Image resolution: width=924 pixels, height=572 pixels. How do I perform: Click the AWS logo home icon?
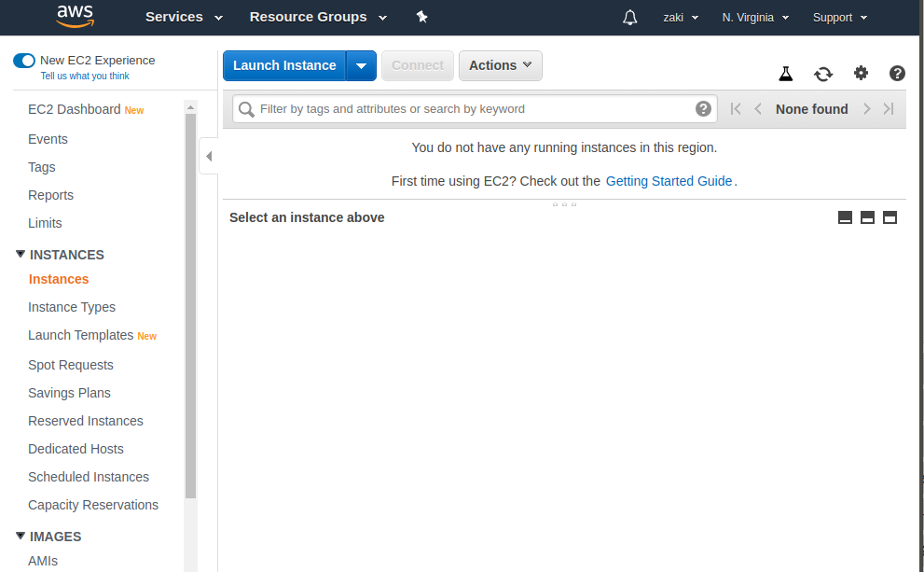coord(75,17)
